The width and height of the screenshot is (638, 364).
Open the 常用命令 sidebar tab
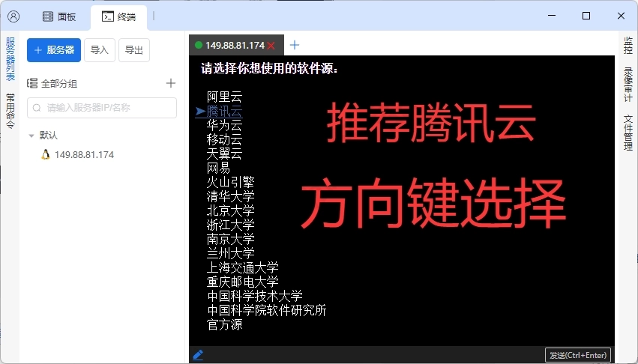click(10, 111)
